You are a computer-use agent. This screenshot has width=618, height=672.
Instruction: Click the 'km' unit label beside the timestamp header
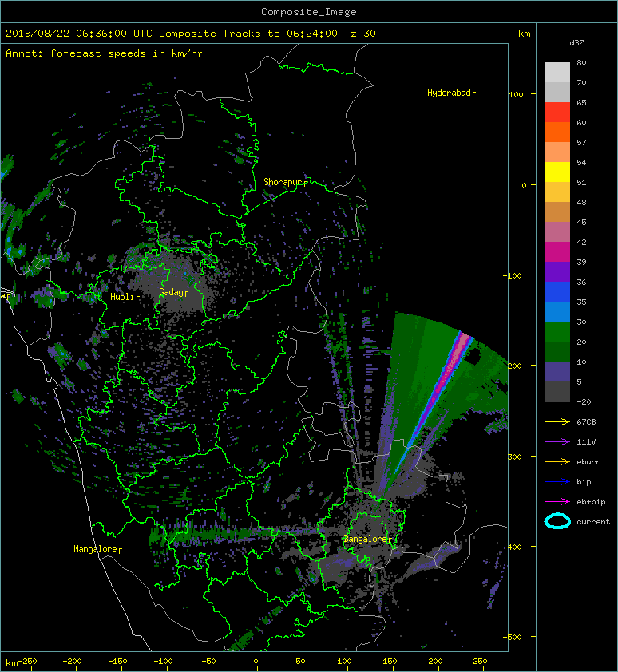click(x=524, y=34)
